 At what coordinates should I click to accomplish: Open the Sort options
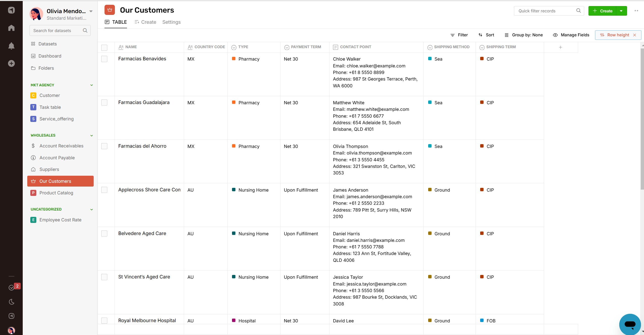click(x=486, y=35)
